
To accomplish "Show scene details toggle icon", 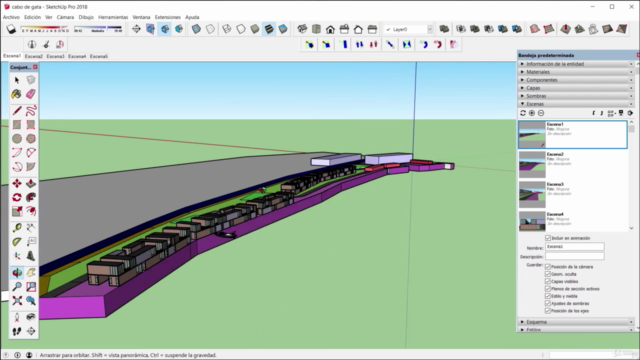I will (621, 113).
